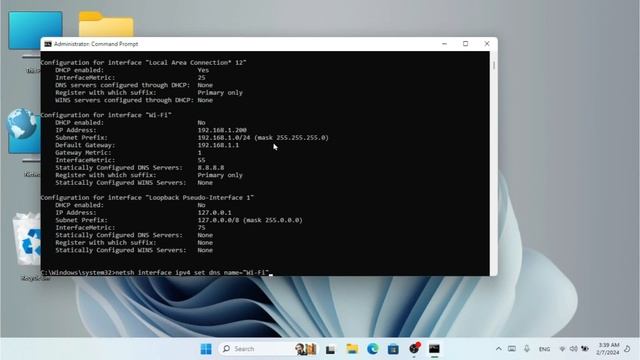This screenshot has width=640, height=360.
Task: Click the microphone tray icon
Action: tap(527, 349)
